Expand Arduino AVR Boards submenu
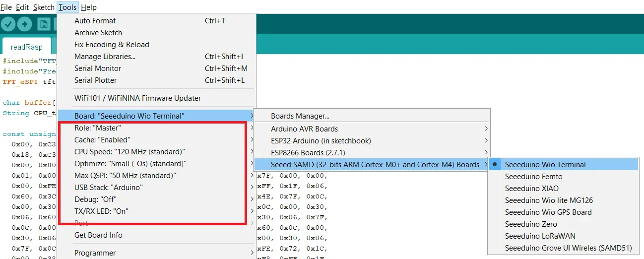Viewport: 644px width, 259px height. point(372,129)
